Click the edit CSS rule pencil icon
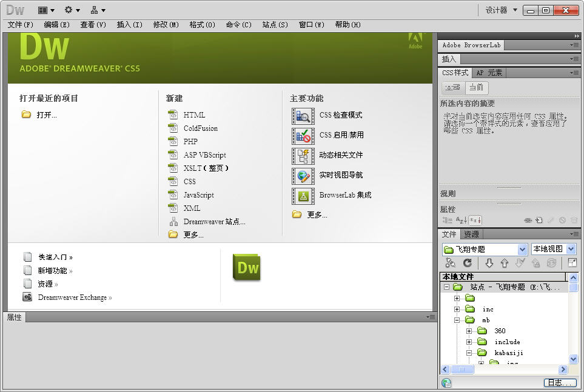This screenshot has height=392, width=584. point(551,220)
